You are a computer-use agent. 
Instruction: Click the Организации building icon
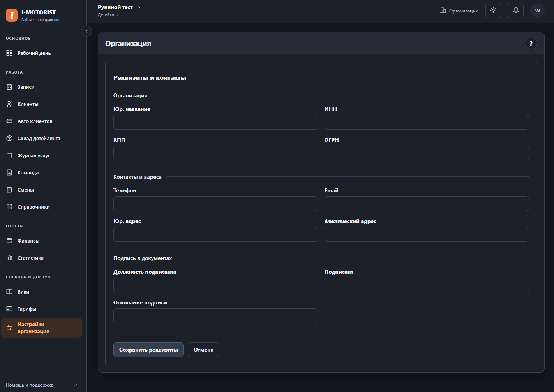[443, 11]
